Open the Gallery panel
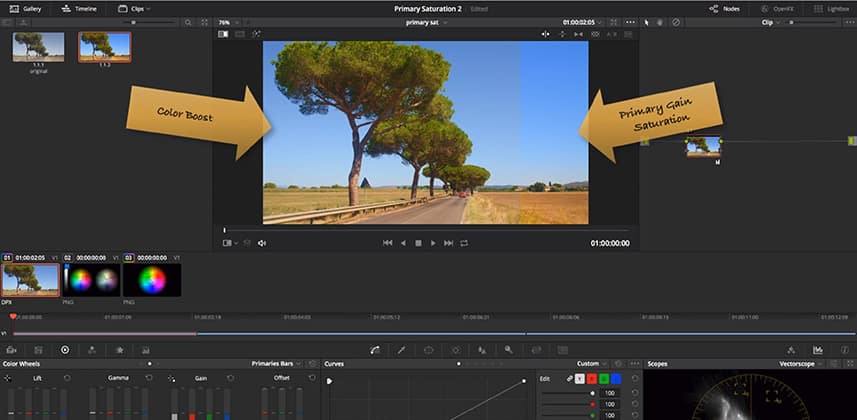The width and height of the screenshot is (857, 420). pos(25,9)
